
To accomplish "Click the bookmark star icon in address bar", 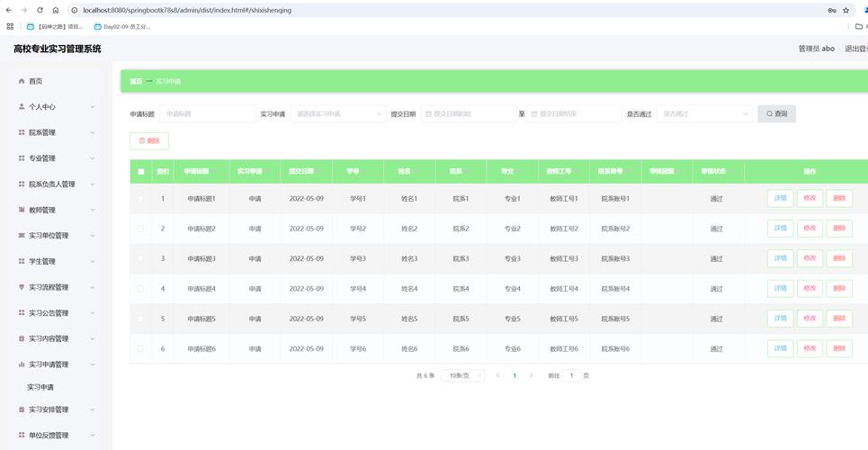I will [x=846, y=10].
